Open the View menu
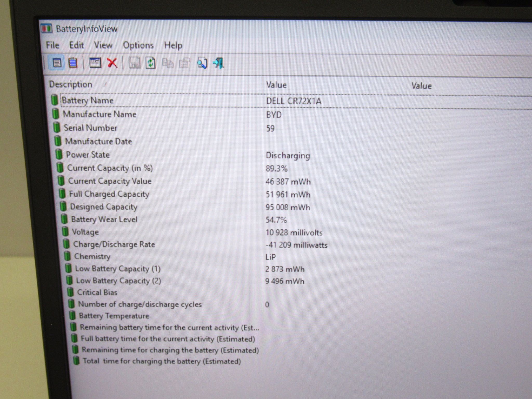Image resolution: width=532 pixels, height=399 pixels. [x=103, y=45]
